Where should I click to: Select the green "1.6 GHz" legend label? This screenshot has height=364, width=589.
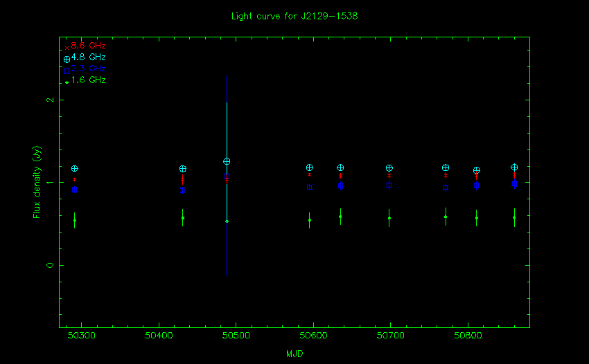pyautogui.click(x=88, y=80)
